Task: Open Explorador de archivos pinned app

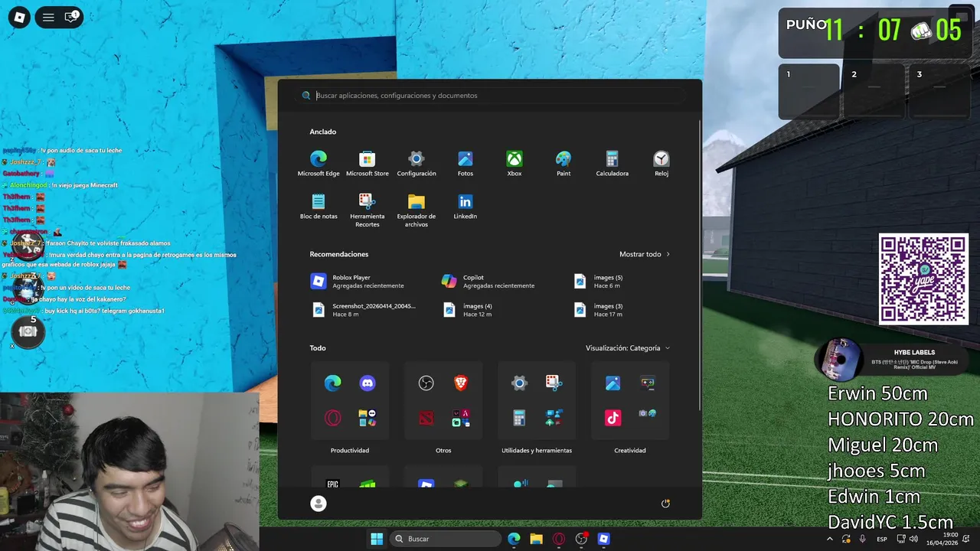Action: (416, 210)
